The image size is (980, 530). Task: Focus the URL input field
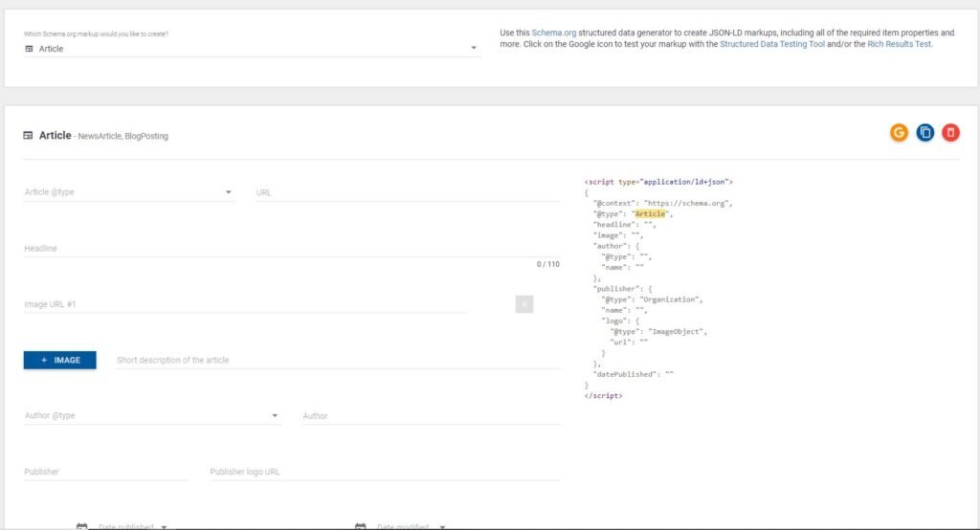(x=408, y=192)
